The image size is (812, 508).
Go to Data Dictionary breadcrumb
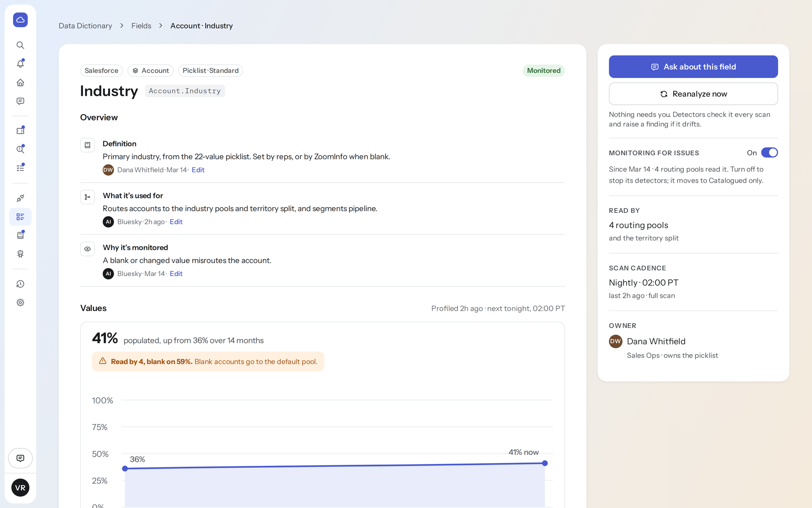point(85,26)
